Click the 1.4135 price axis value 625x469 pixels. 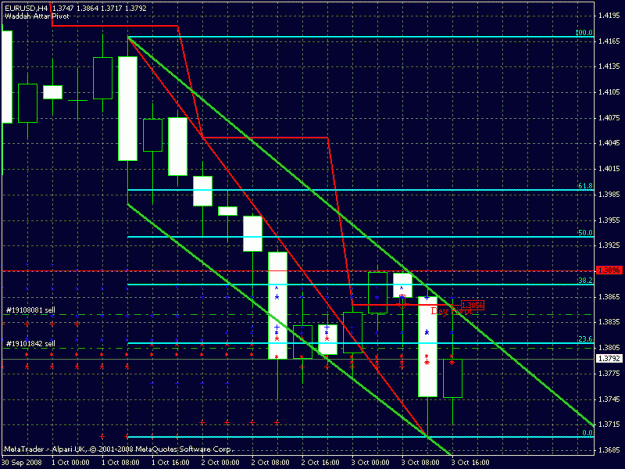click(x=609, y=66)
